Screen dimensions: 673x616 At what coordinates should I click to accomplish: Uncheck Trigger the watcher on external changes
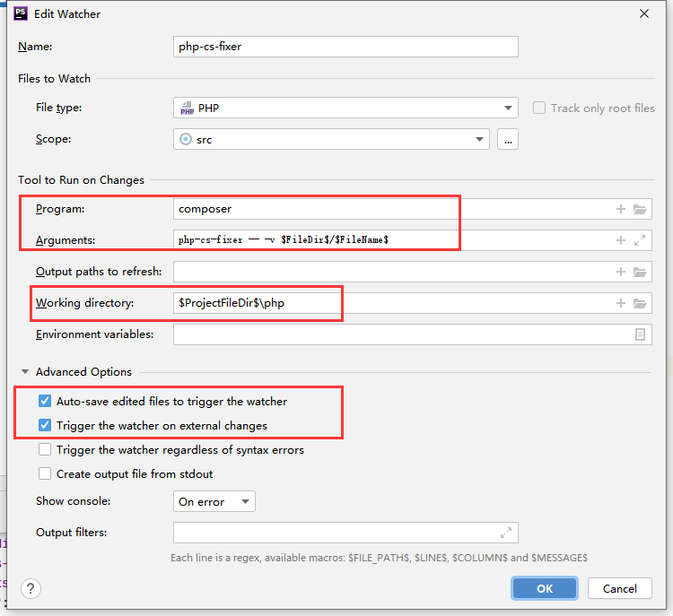pos(45,425)
